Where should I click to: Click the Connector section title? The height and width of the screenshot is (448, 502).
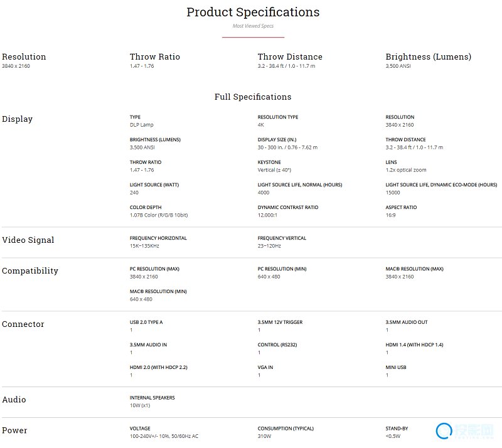[23, 324]
